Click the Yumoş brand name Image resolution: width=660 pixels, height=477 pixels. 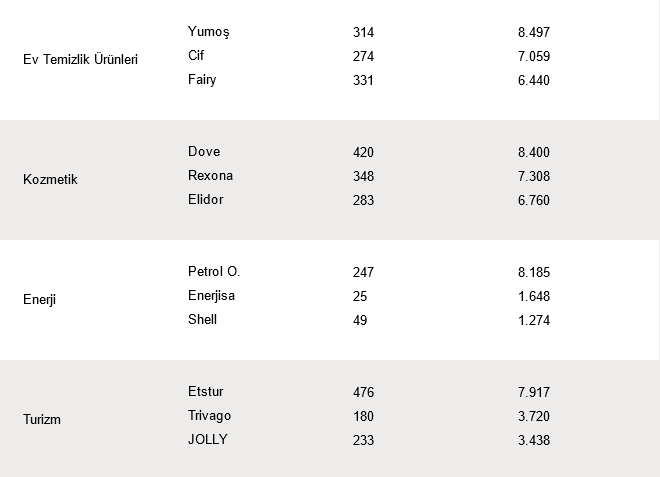(x=208, y=32)
